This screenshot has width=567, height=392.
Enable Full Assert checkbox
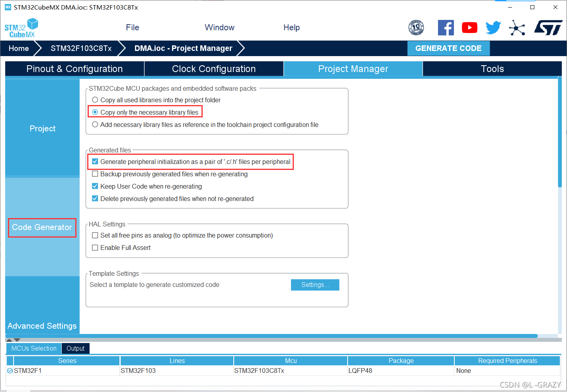95,248
